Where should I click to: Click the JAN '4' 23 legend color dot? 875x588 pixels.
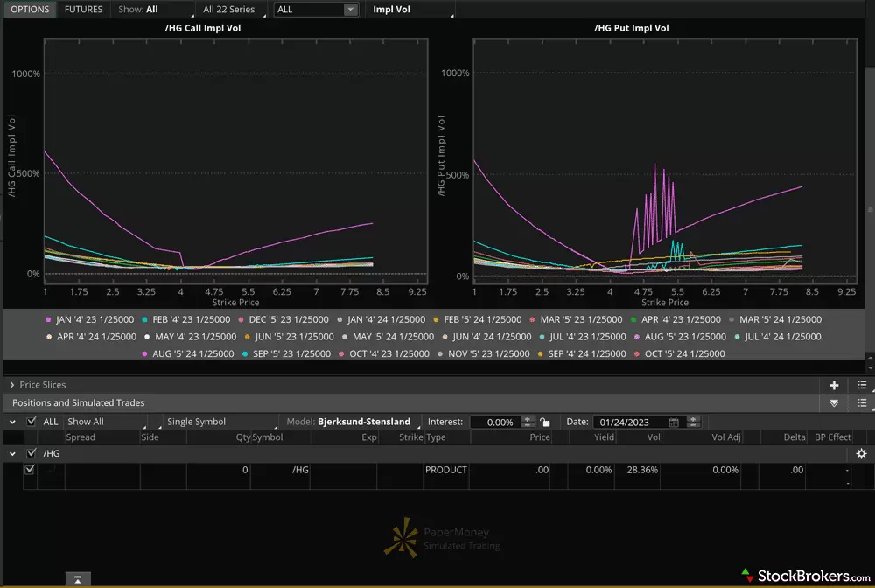[48, 320]
